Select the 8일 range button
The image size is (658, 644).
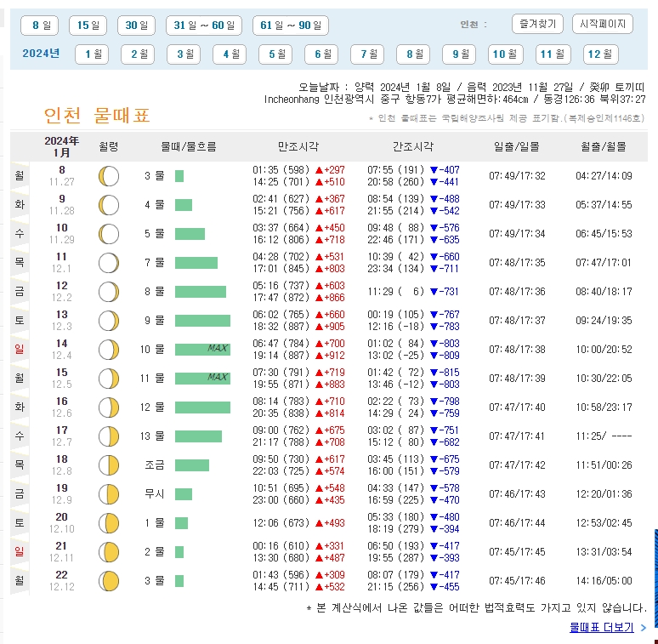point(39,26)
